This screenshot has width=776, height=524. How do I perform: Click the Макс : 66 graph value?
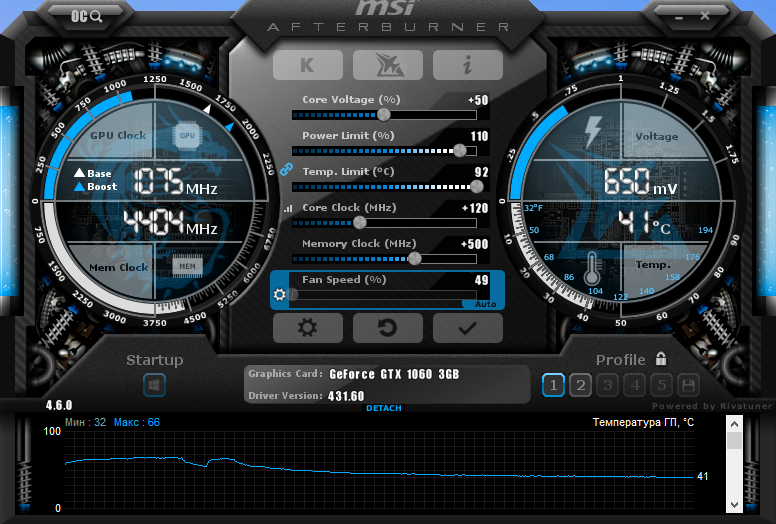(137, 422)
